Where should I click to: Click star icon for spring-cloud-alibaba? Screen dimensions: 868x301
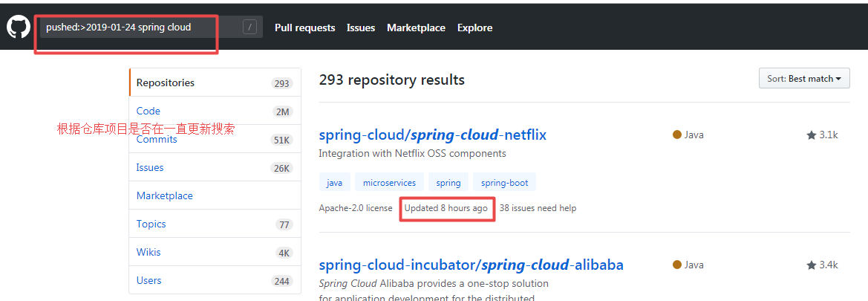[812, 265]
